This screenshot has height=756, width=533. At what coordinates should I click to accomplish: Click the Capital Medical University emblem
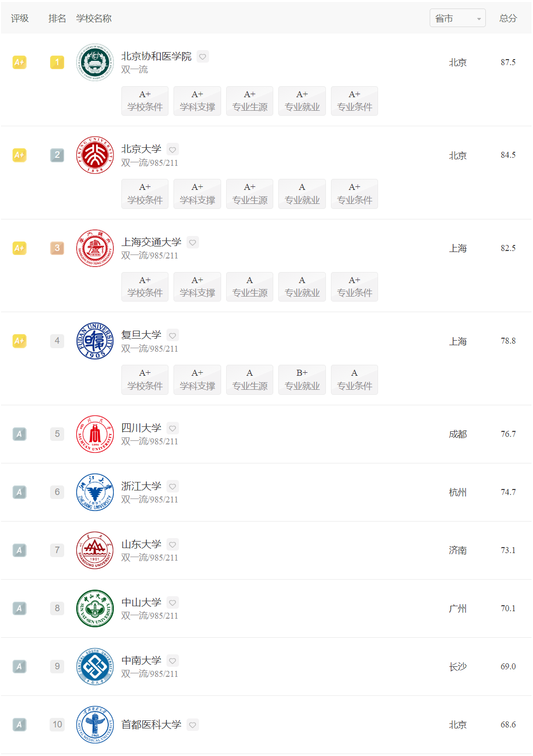[95, 724]
